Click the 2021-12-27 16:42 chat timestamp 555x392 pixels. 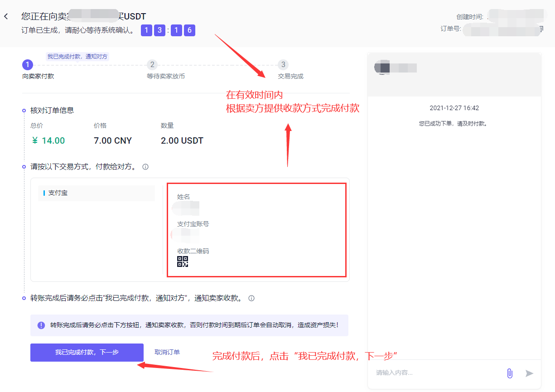click(454, 108)
